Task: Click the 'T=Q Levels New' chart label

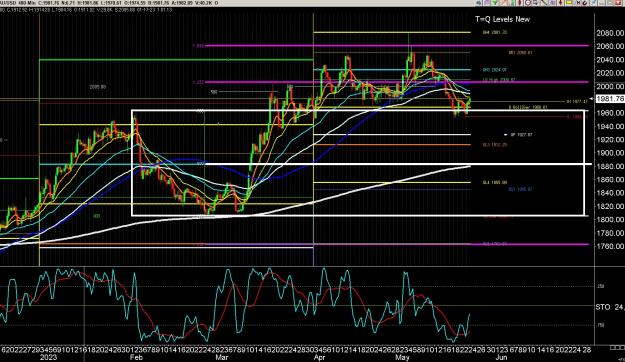Action: click(x=503, y=19)
